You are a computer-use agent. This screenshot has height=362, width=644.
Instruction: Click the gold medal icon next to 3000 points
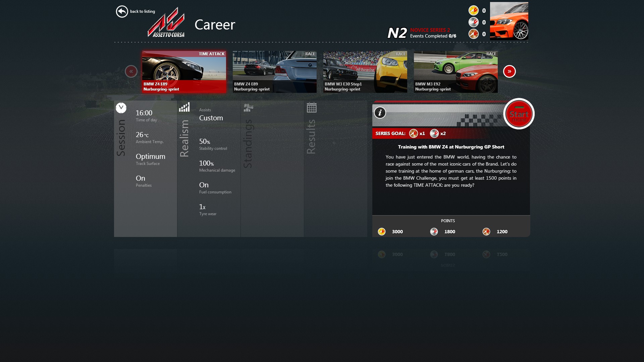pos(381,232)
